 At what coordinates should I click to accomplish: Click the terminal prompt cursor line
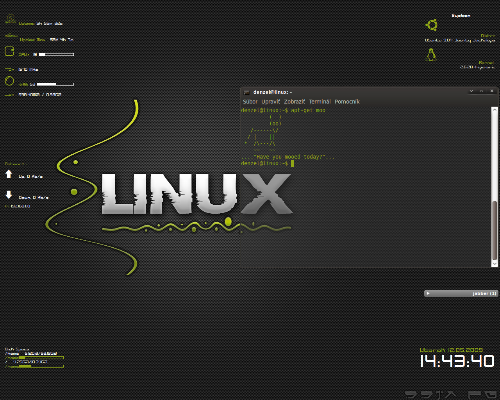[x=267, y=163]
